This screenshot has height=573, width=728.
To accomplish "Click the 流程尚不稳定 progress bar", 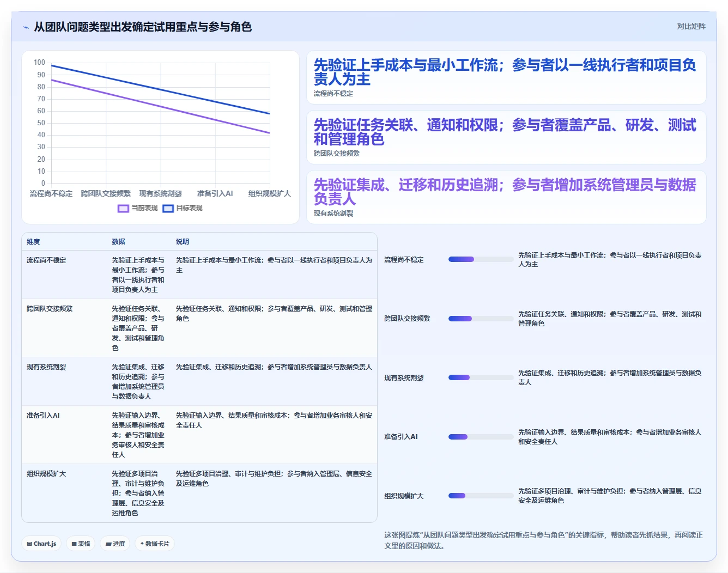I will pyautogui.click(x=481, y=259).
